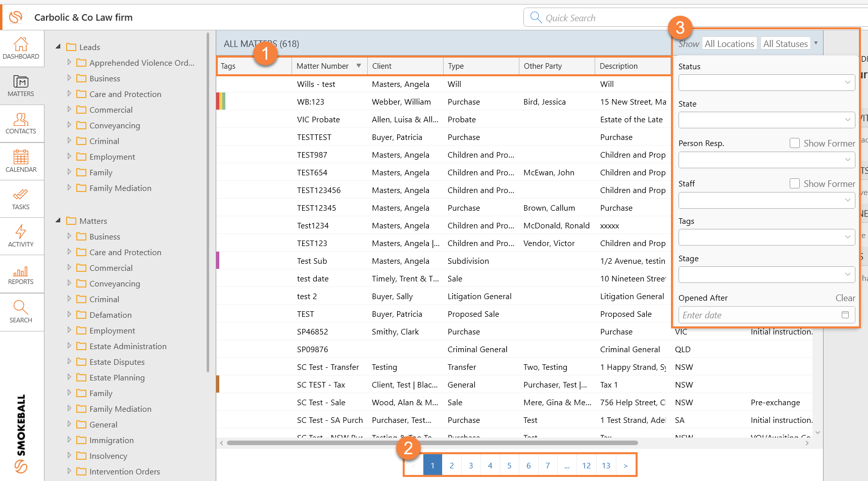Sort by Client column header
Viewport: 868px width, 481px height.
click(x=406, y=66)
